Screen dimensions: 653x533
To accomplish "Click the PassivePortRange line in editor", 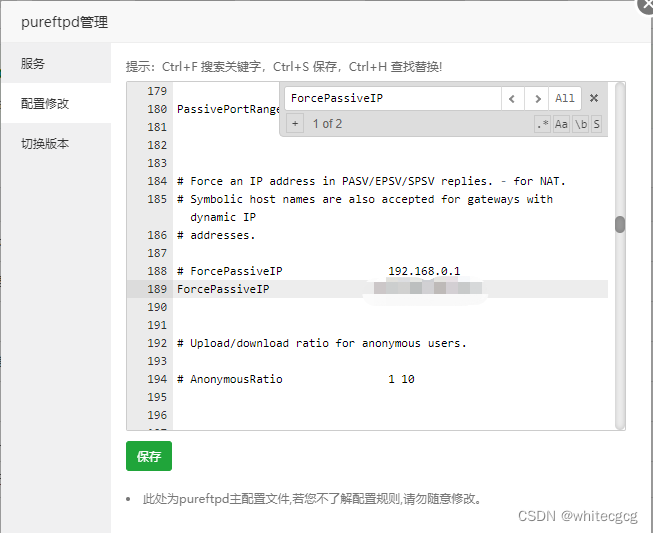I will (226, 109).
